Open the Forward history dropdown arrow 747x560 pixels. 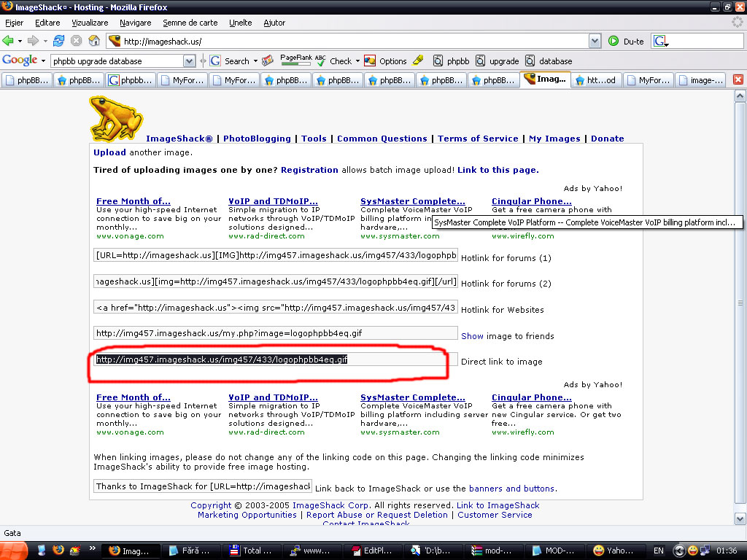pos(45,42)
